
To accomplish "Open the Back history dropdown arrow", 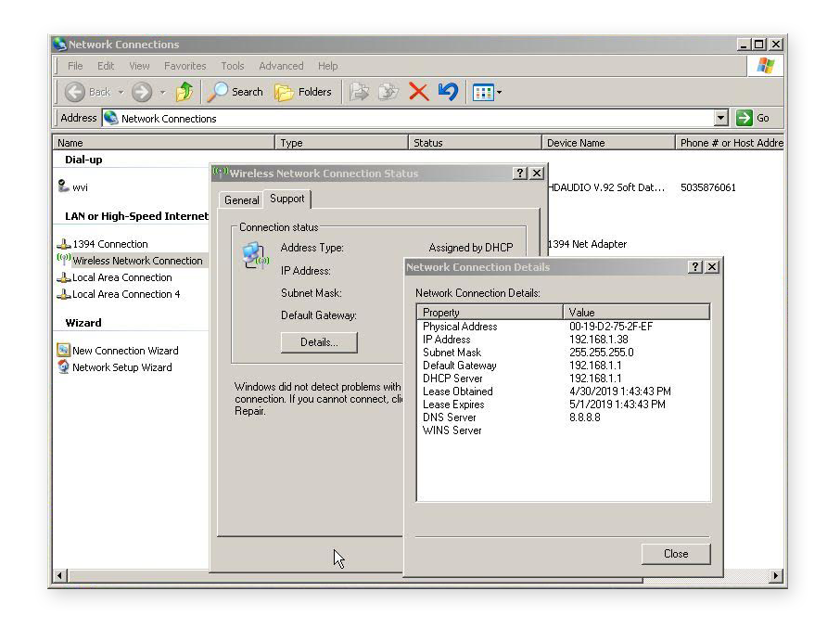I will pos(121,93).
